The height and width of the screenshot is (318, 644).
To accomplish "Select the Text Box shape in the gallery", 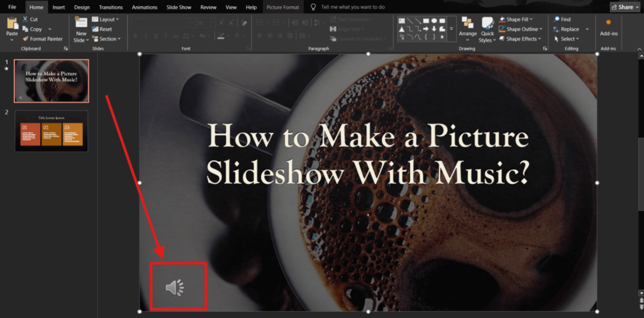I will click(x=401, y=21).
